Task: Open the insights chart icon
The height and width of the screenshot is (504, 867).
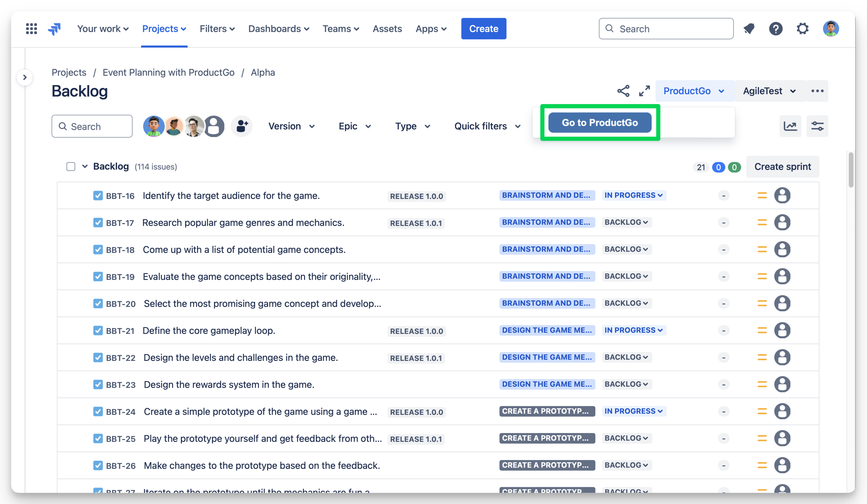Action: 790,126
